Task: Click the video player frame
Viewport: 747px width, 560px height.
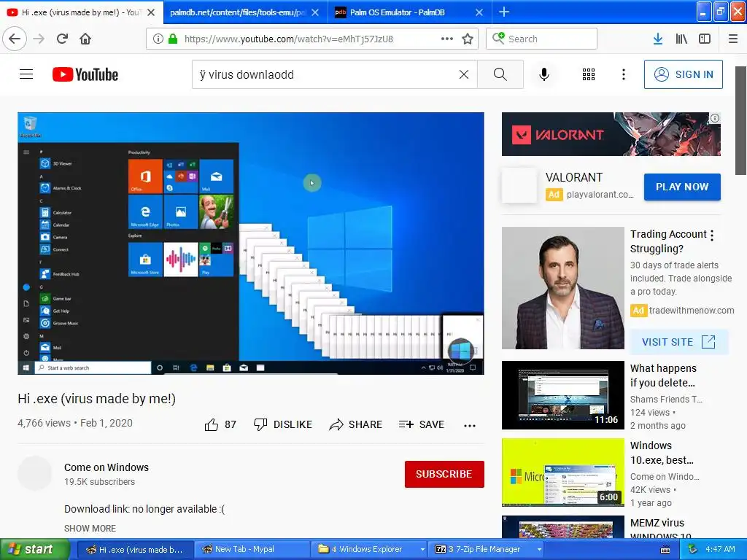Action: pyautogui.click(x=251, y=244)
